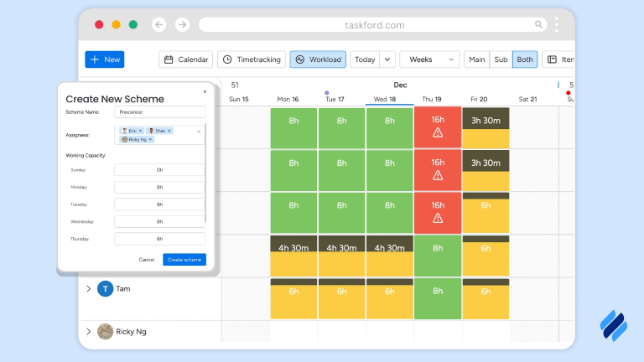Image resolution: width=644 pixels, height=362 pixels.
Task: Click Tam's 6h cell on Fri 20
Action: click(486, 299)
